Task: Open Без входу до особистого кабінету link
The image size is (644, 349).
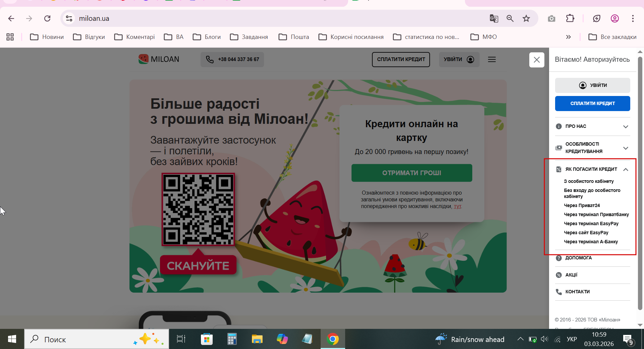Action: coord(592,193)
